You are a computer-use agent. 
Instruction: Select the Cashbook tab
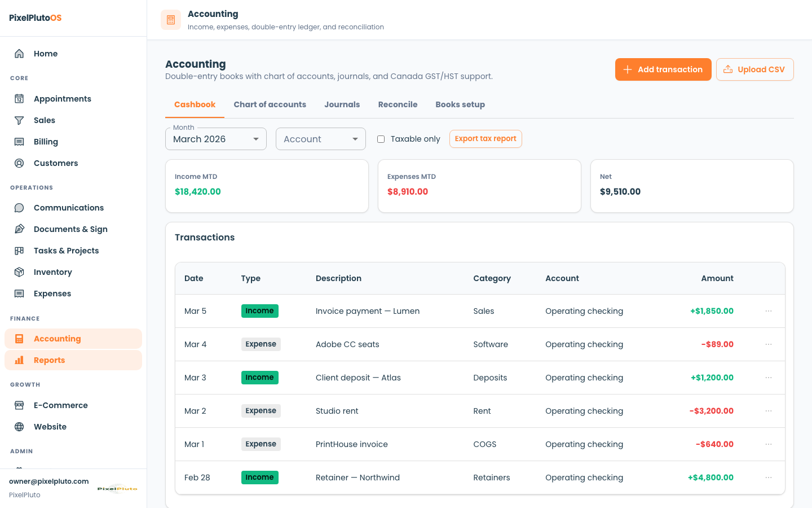coord(195,104)
